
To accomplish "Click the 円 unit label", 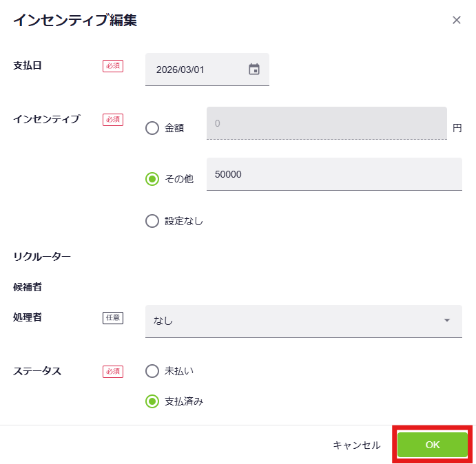I will 457,127.
